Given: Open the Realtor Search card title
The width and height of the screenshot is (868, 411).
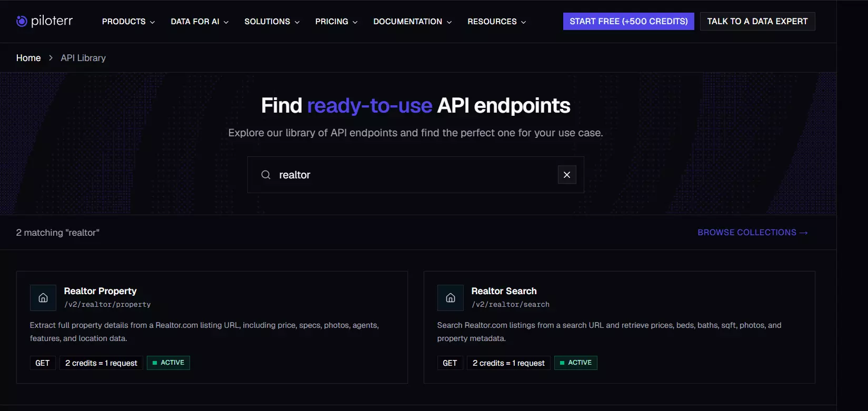Looking at the screenshot, I should pos(504,291).
